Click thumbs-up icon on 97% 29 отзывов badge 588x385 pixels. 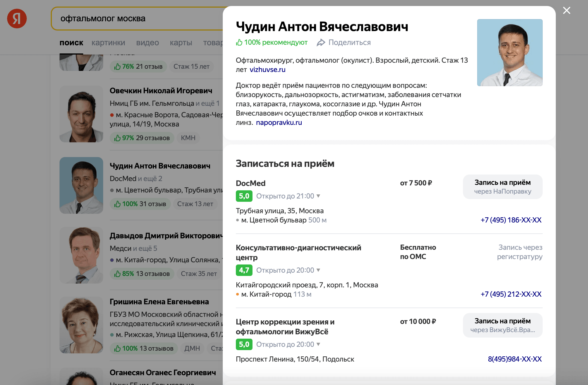(117, 138)
